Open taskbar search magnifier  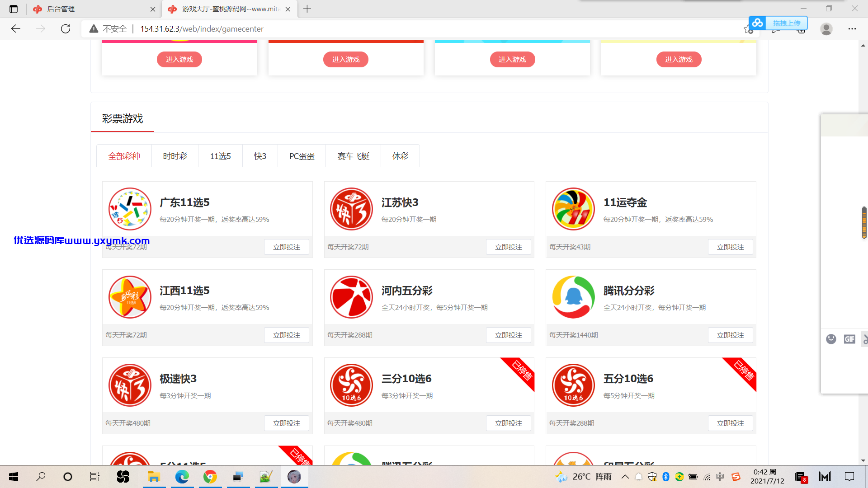pos(41,477)
